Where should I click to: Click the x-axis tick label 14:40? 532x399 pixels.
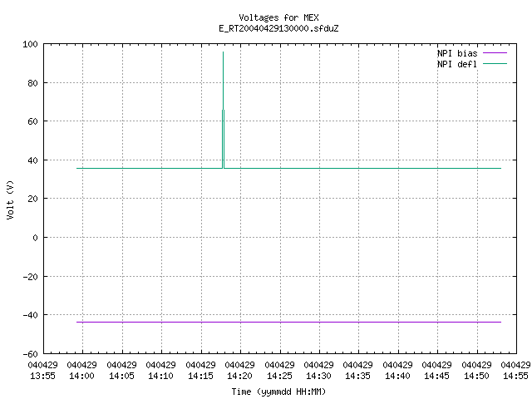(x=397, y=376)
